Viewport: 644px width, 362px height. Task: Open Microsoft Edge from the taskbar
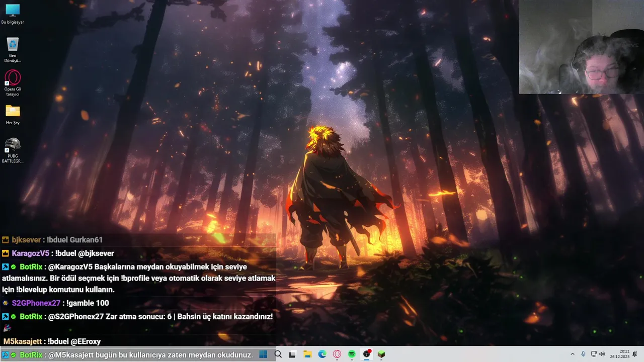[322, 354]
